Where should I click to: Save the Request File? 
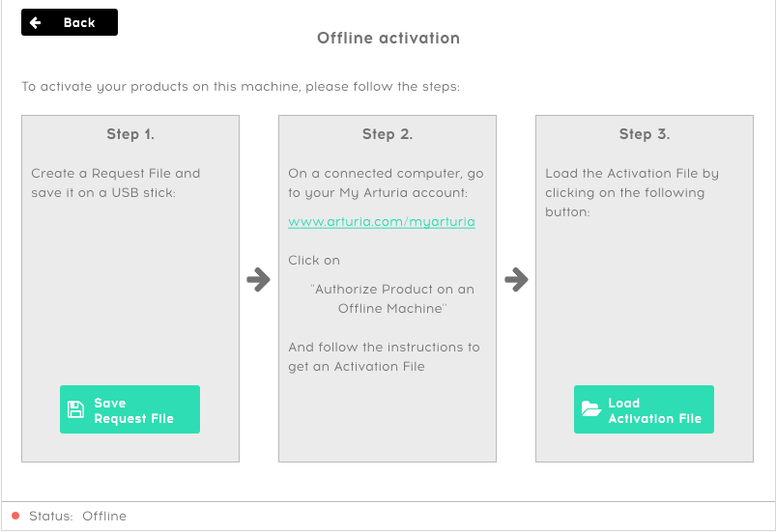tap(129, 409)
